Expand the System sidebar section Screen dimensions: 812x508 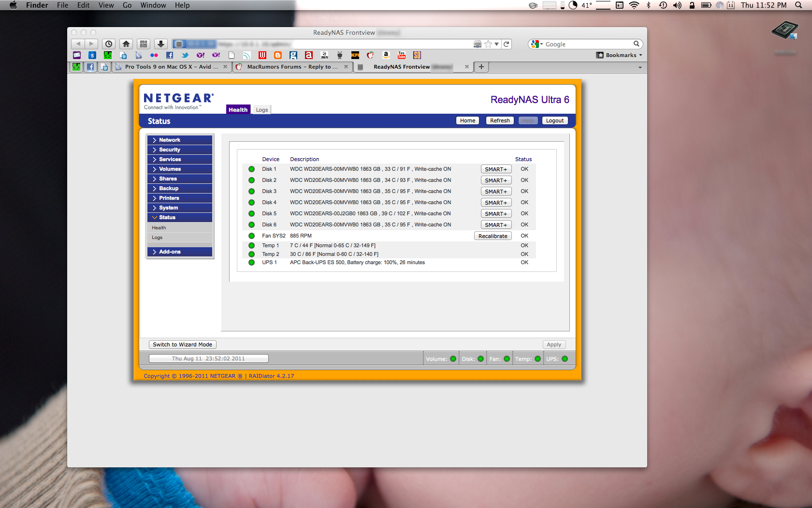pos(180,208)
